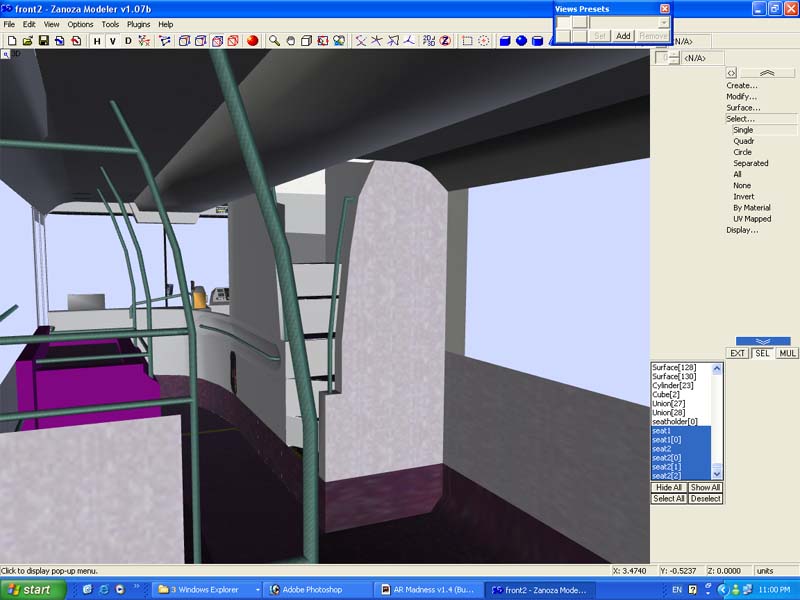Screen dimensions: 800x600
Task: Toggle the SEL selection mode button
Action: 762,353
